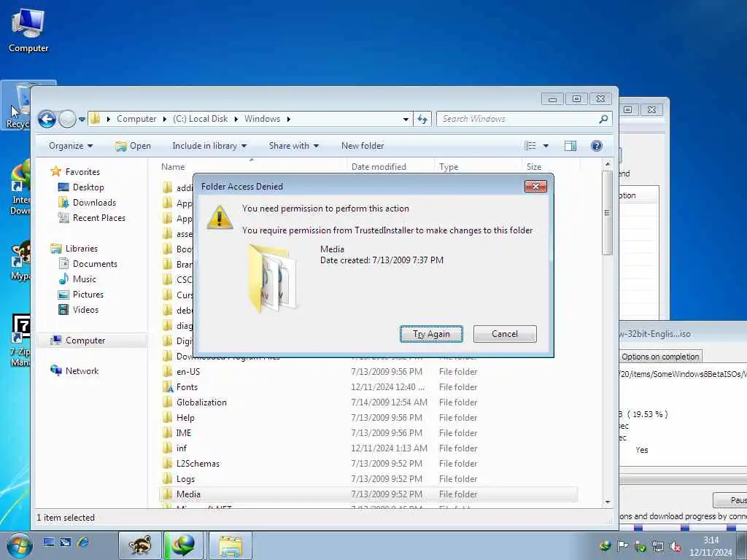Image resolution: width=747 pixels, height=560 pixels.
Task: Open the 7-Zip Manager desktop shortcut
Action: pos(20,341)
